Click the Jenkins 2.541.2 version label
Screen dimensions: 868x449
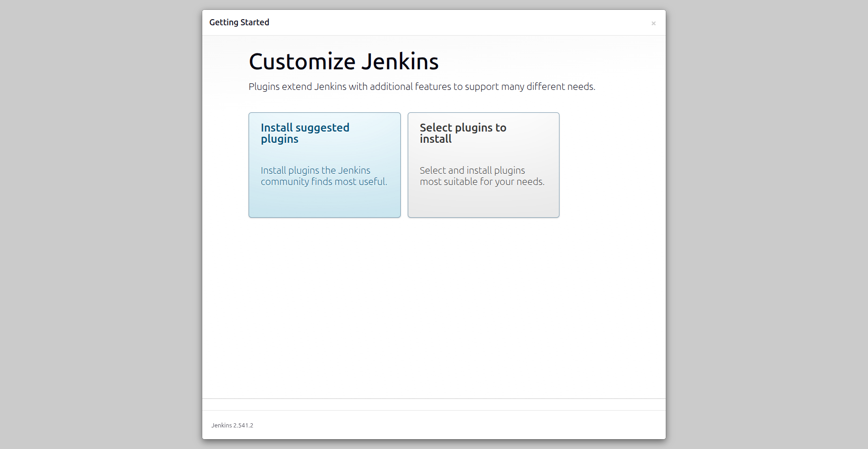click(x=232, y=425)
